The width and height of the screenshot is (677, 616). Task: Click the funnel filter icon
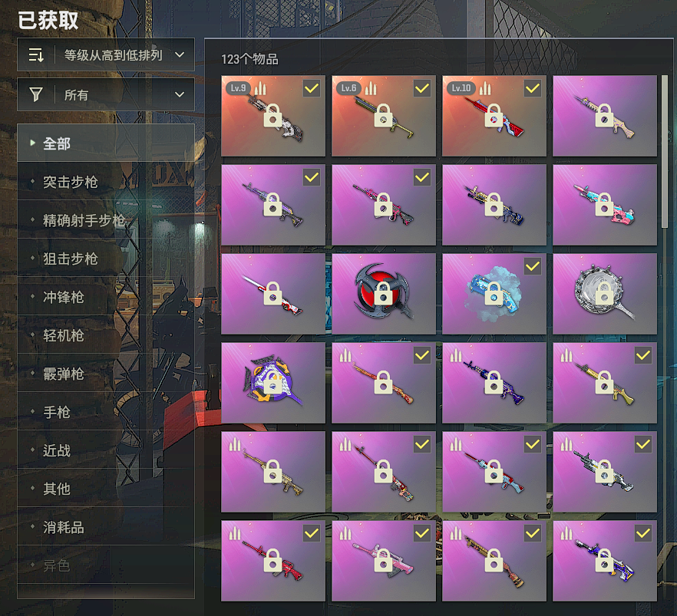click(x=36, y=94)
